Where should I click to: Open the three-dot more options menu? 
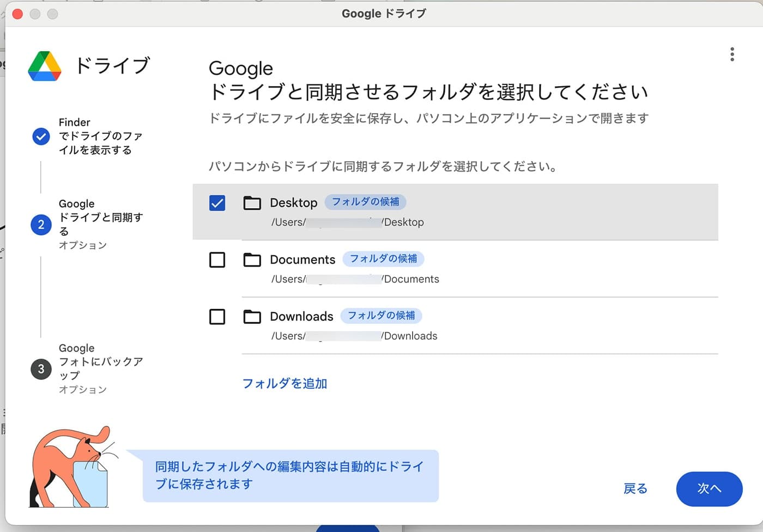pos(732,54)
